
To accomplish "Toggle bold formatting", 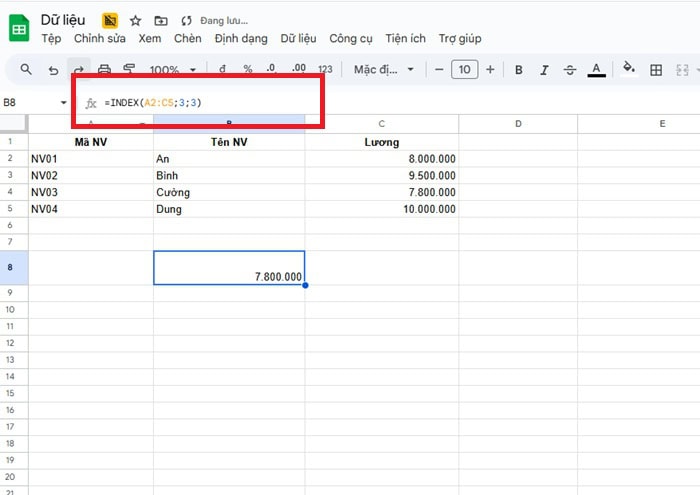I will click(x=519, y=70).
